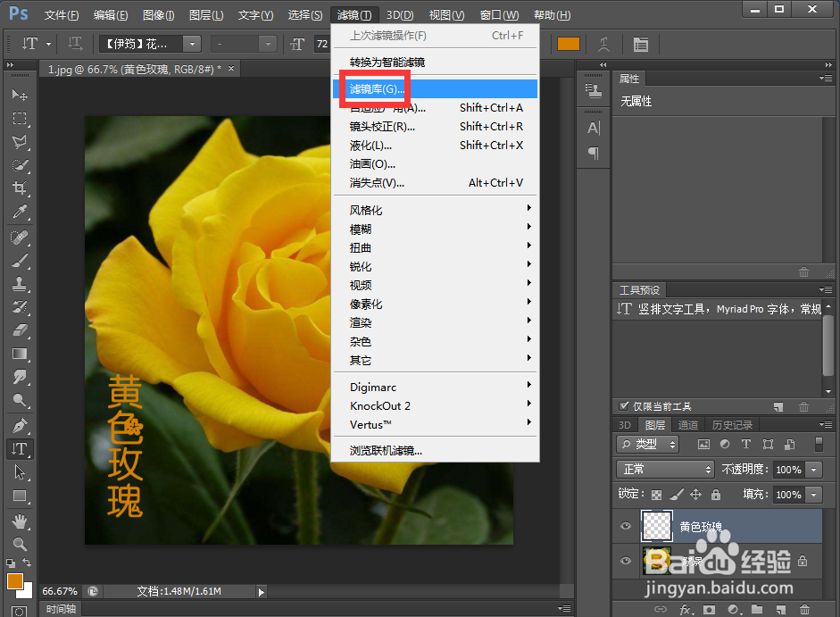Toggle lock transparent pixels
This screenshot has width=840, height=617.
(x=656, y=495)
